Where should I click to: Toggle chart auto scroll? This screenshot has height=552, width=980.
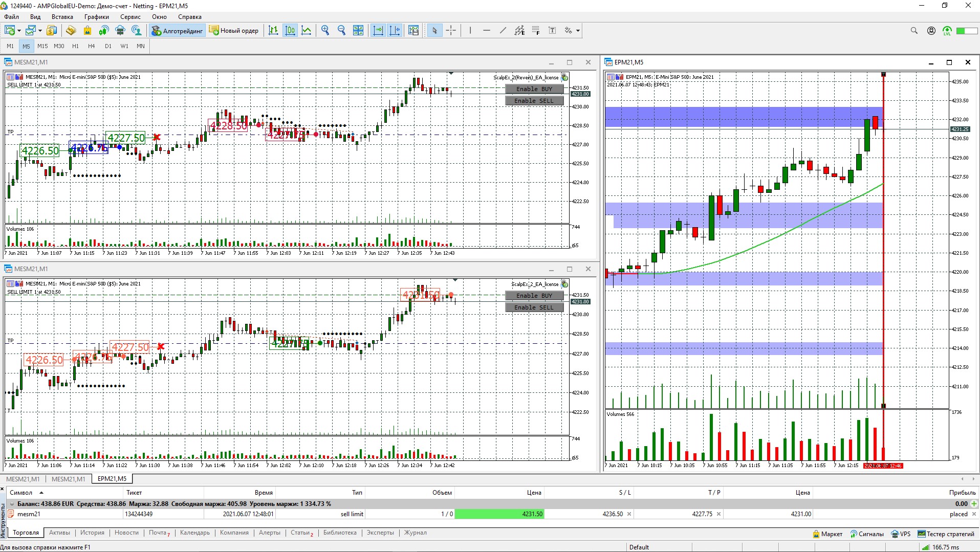[378, 31]
